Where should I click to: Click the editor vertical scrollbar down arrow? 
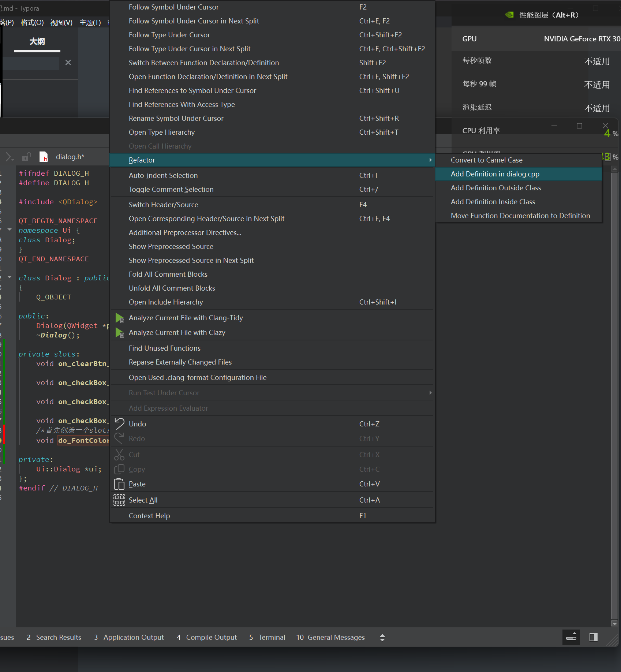pos(614,624)
